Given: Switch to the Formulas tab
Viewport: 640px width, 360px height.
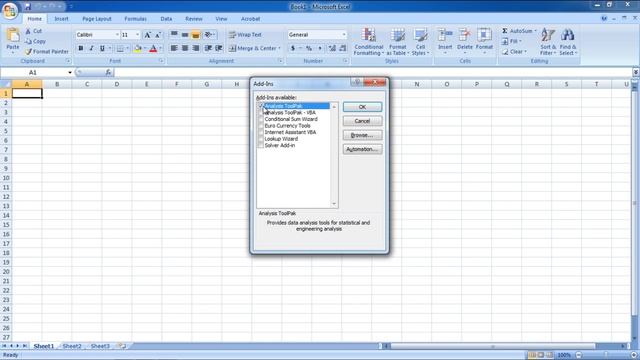Looking at the screenshot, I should pos(136,19).
